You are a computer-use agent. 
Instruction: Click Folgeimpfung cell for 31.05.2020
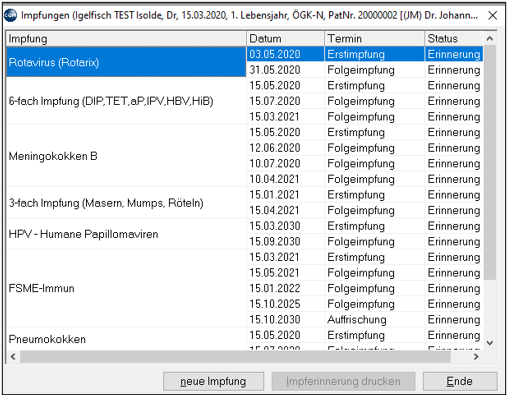tap(374, 70)
